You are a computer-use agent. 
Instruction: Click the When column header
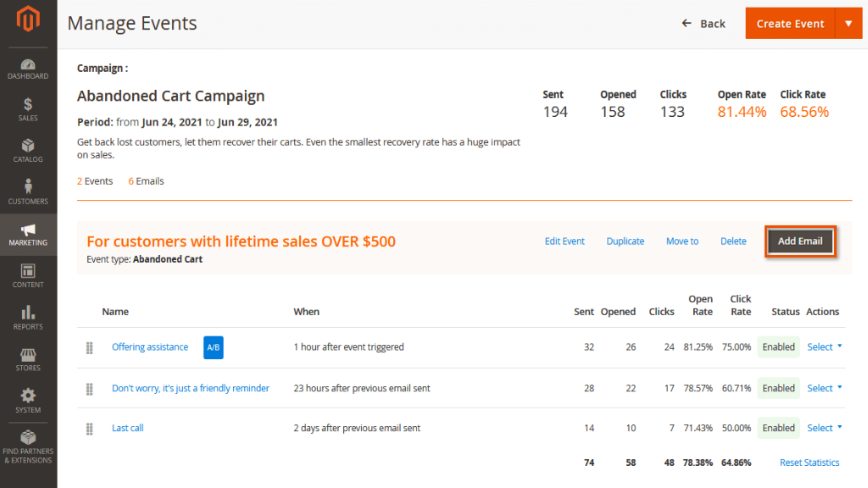click(306, 312)
